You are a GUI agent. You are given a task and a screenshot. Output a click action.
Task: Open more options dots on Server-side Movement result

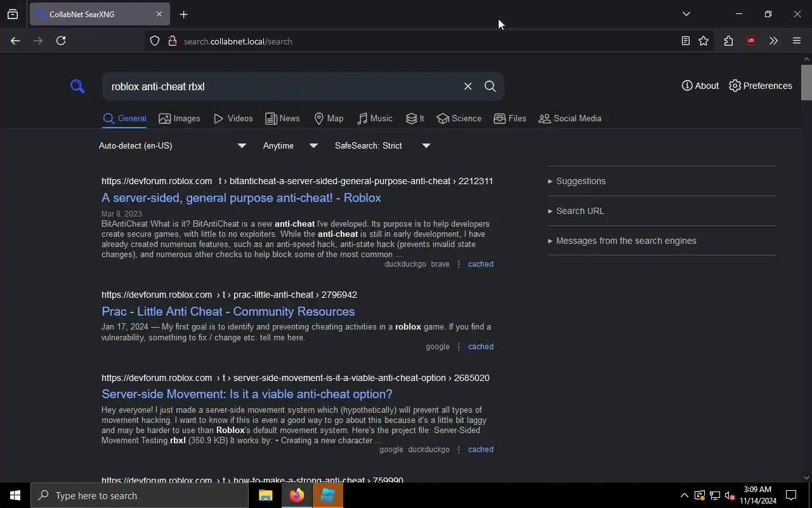point(459,450)
